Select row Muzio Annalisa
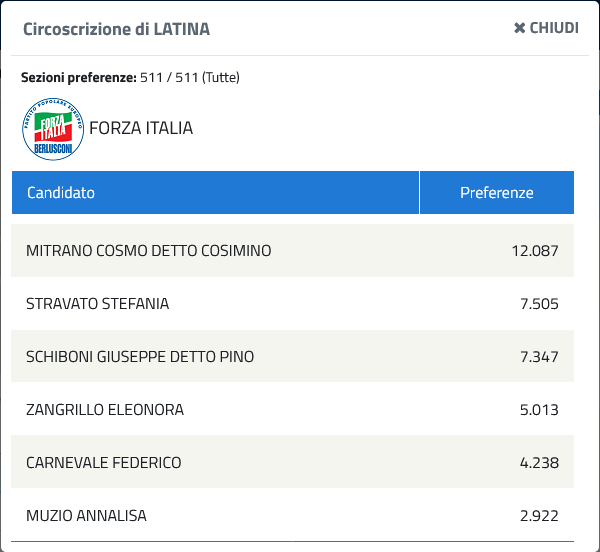The width and height of the screenshot is (600, 552). tap(292, 515)
